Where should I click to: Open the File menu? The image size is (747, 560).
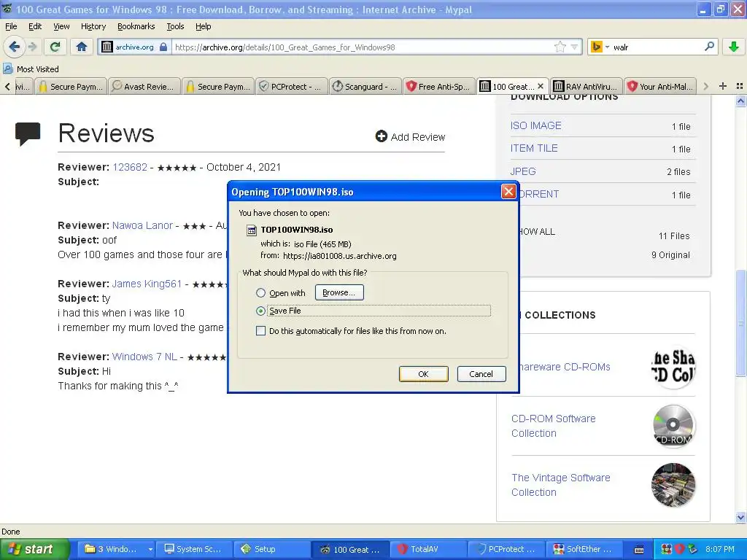pos(11,26)
